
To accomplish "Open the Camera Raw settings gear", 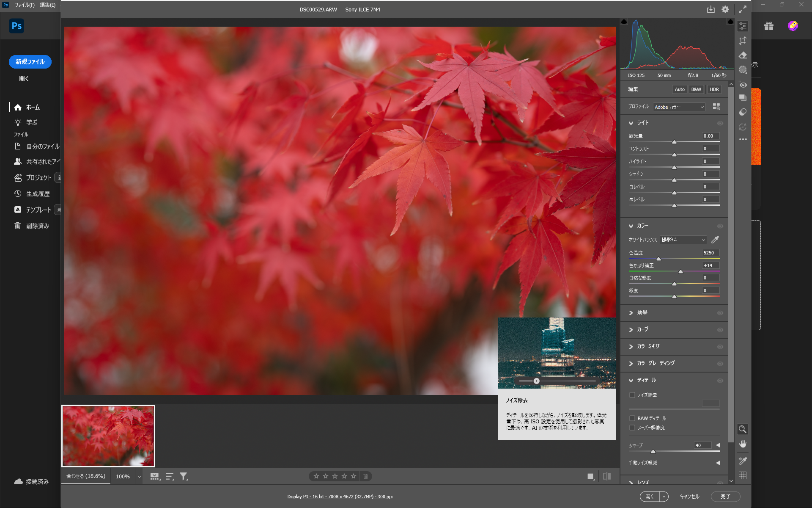I will click(x=725, y=9).
